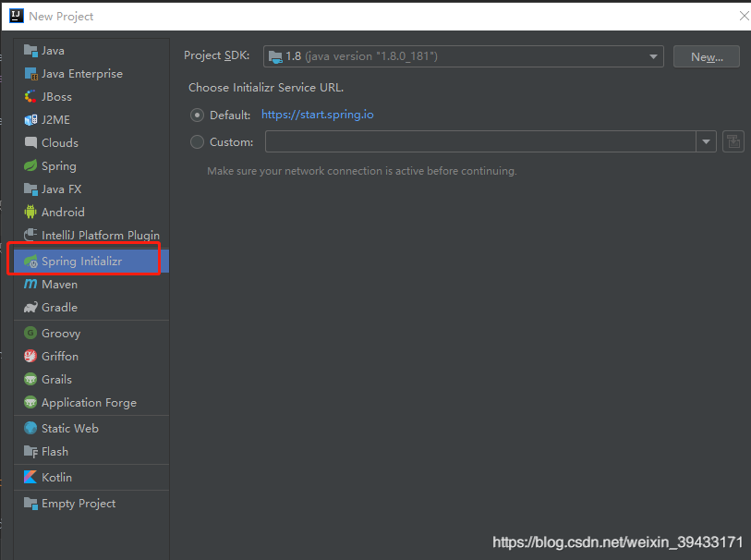Click the custom URL browse icon button
Screen dimensions: 751x560
(x=733, y=141)
